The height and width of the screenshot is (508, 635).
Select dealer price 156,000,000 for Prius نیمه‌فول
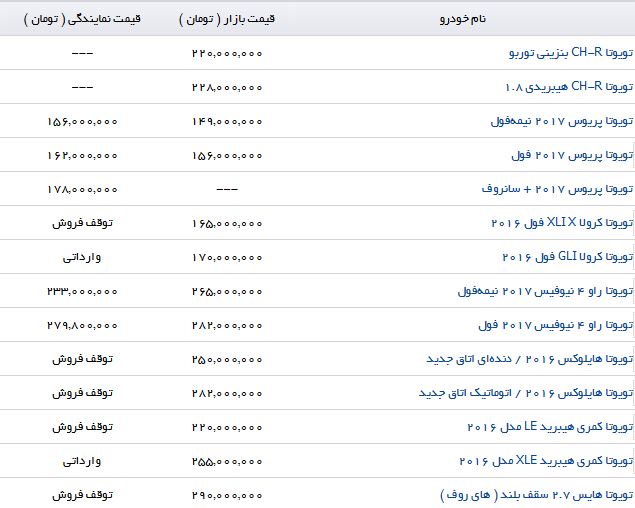[82, 122]
